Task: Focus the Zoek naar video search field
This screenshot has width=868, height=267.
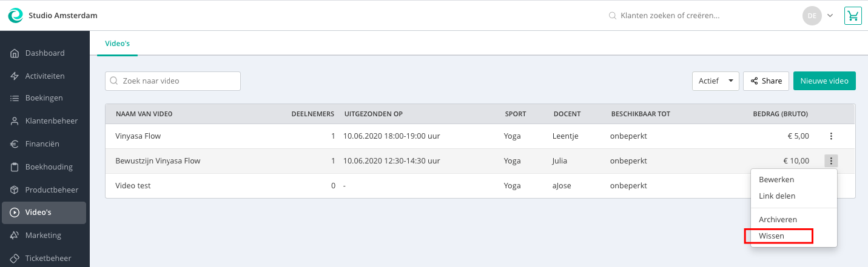Action: 173,81
